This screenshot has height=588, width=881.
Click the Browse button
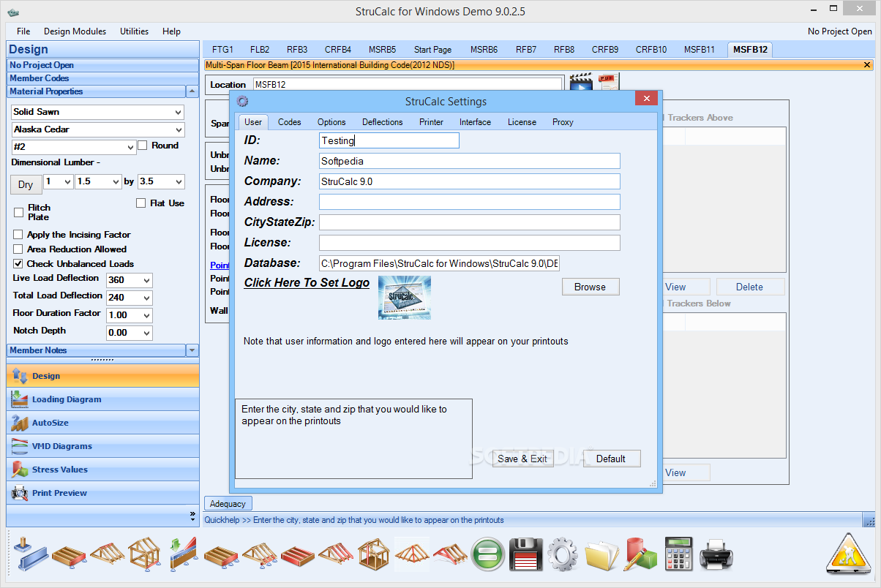[x=590, y=287]
